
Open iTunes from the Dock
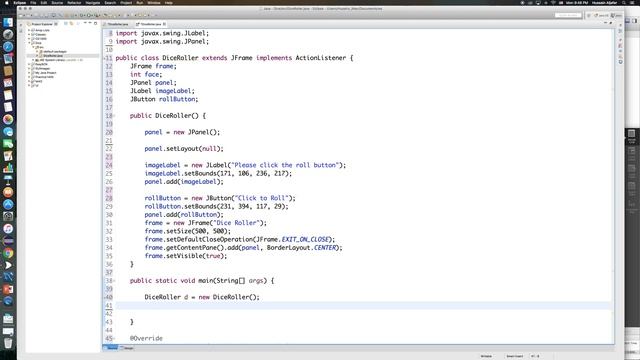tap(8, 229)
